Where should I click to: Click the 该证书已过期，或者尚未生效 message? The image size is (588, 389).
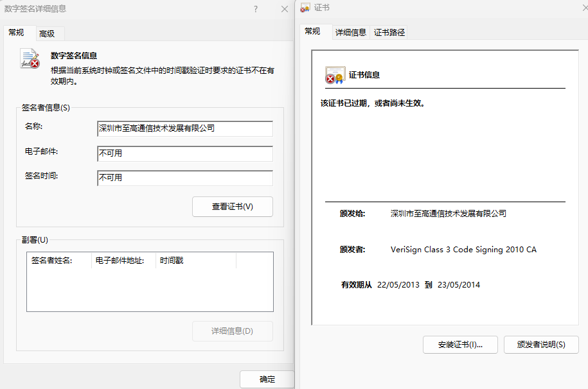(x=373, y=103)
